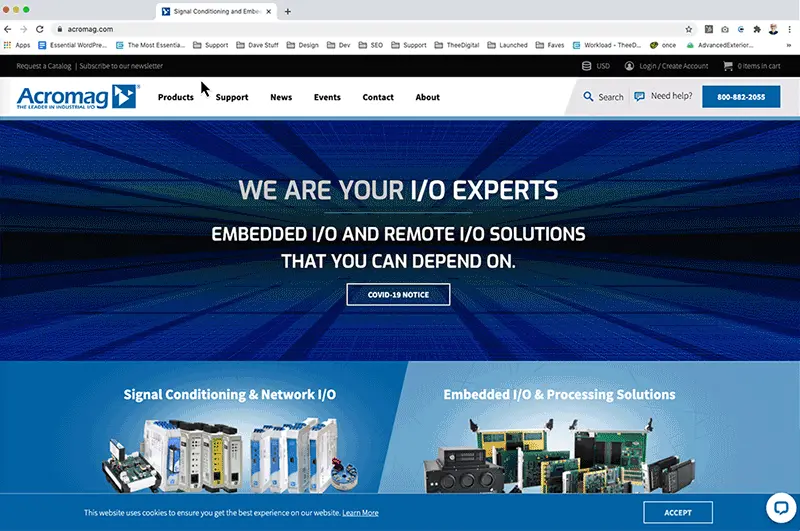Image resolution: width=800 pixels, height=531 pixels.
Task: Bookmark this page with the star icon
Action: click(689, 29)
